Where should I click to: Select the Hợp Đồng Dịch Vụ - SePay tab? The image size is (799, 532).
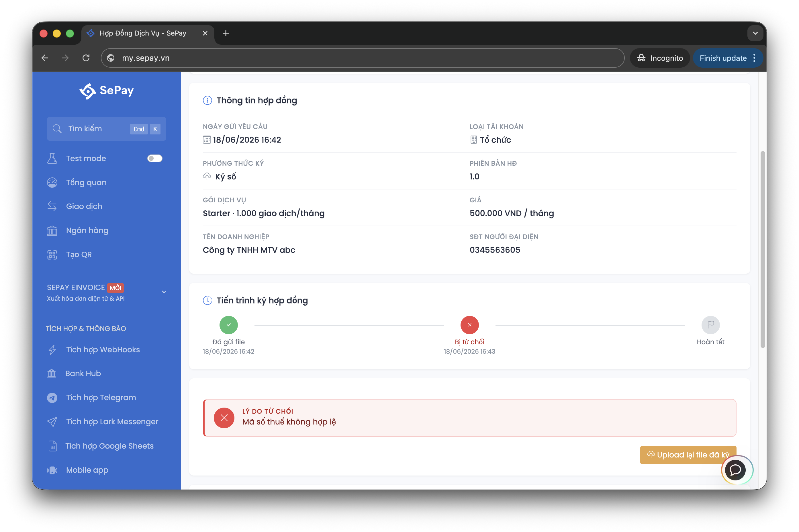pyautogui.click(x=148, y=33)
